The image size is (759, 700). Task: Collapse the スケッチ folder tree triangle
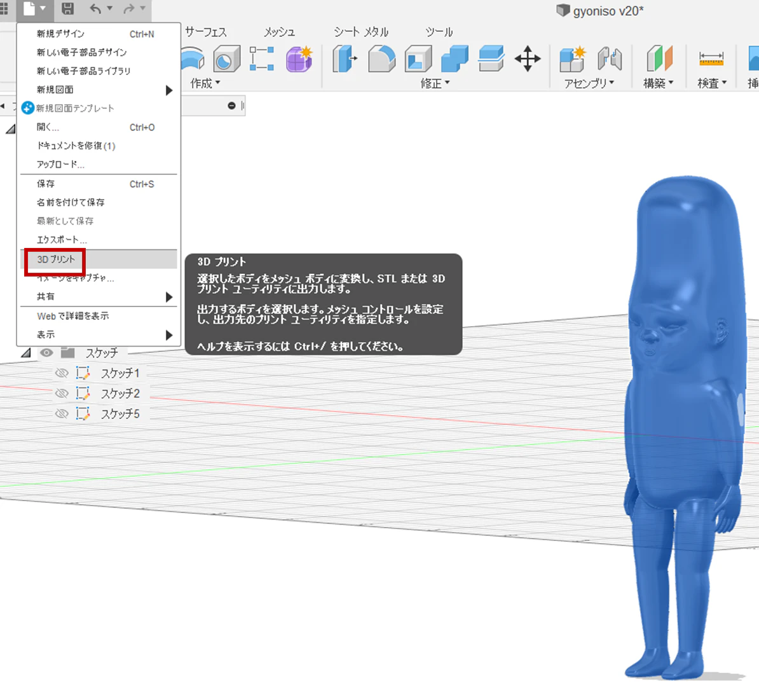[25, 353]
